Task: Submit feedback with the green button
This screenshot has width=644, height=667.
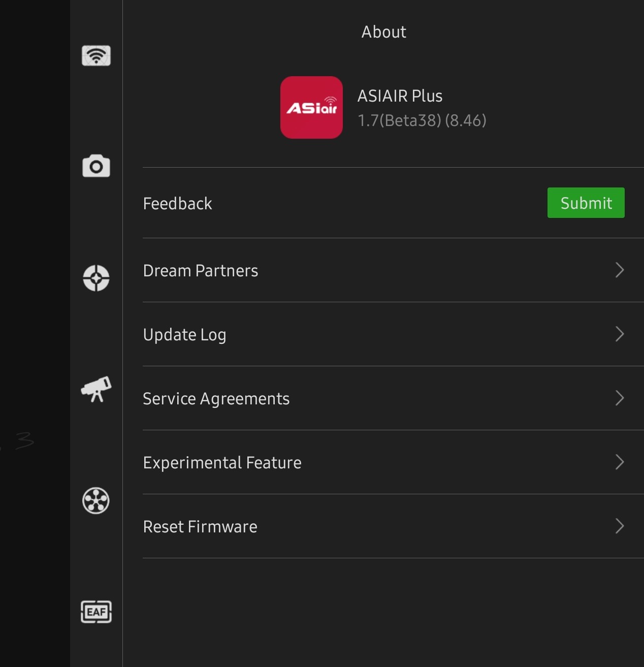Action: pyautogui.click(x=586, y=203)
